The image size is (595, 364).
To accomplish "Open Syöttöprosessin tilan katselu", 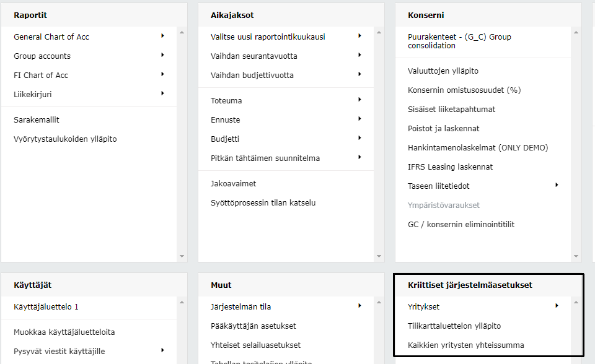I will [263, 203].
